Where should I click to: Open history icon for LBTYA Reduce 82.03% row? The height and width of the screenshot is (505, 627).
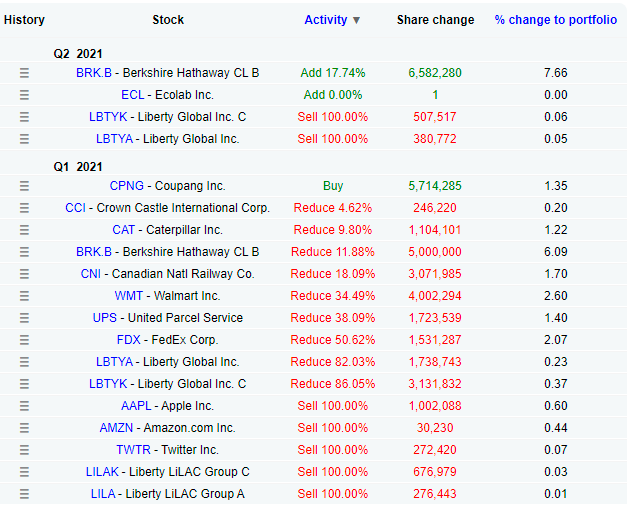click(x=24, y=362)
